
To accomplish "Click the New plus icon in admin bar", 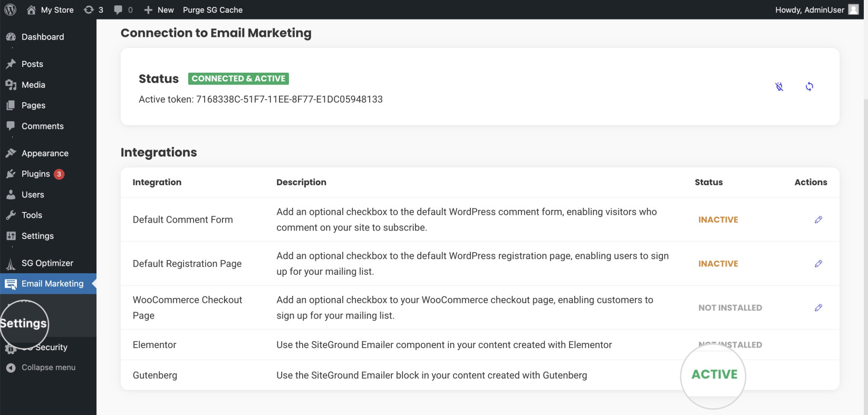I will pos(148,9).
